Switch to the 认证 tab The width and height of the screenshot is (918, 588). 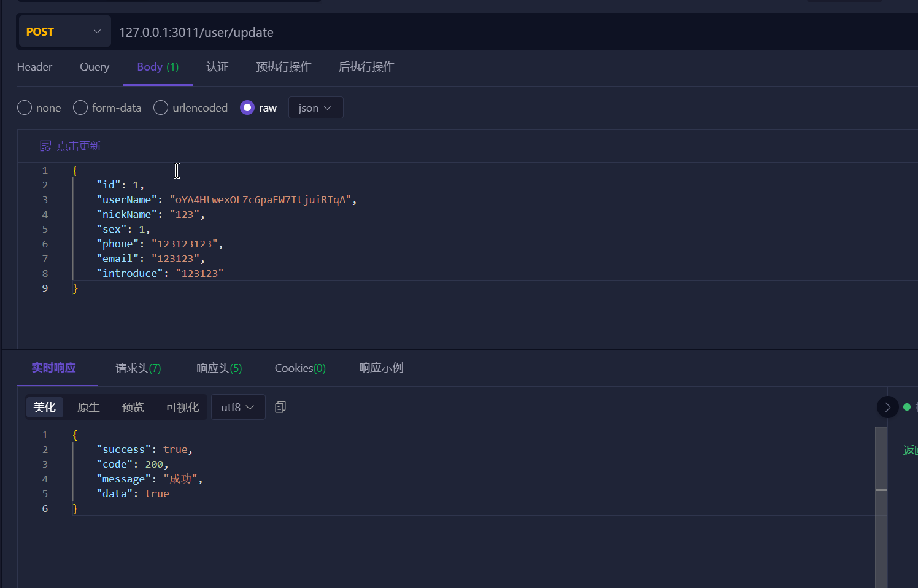pyautogui.click(x=217, y=67)
